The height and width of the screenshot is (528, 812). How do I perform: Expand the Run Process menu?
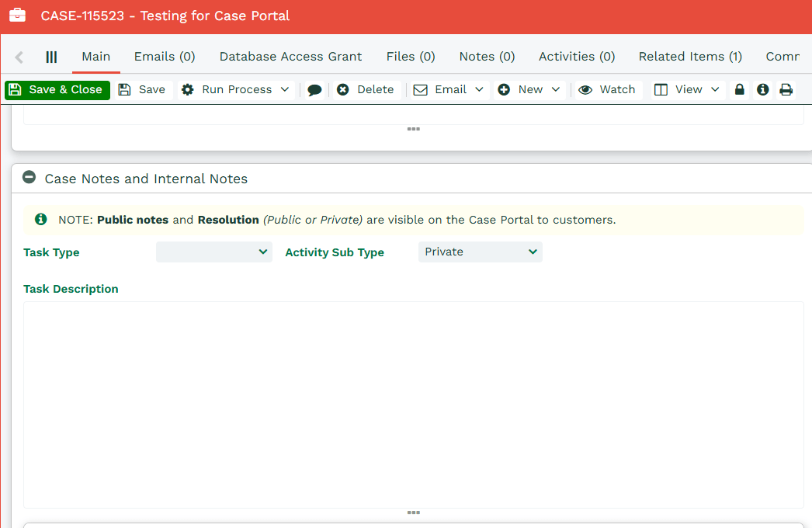pyautogui.click(x=236, y=89)
